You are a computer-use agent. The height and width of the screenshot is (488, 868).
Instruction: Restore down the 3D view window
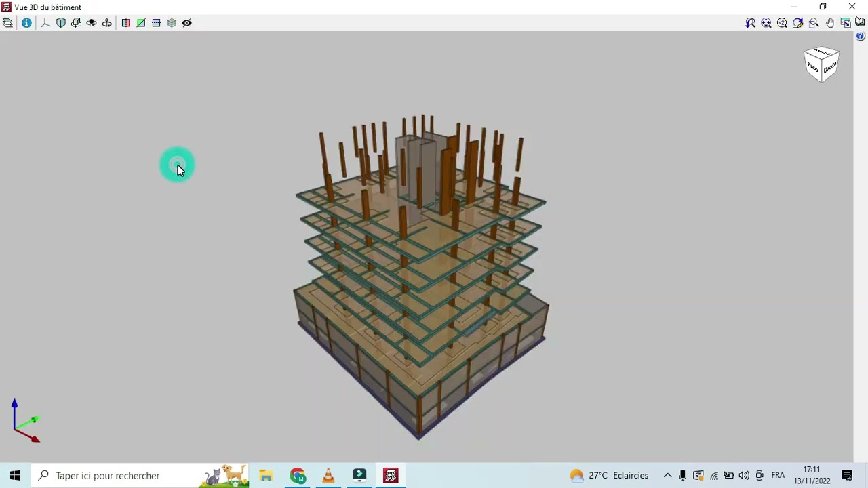click(823, 7)
